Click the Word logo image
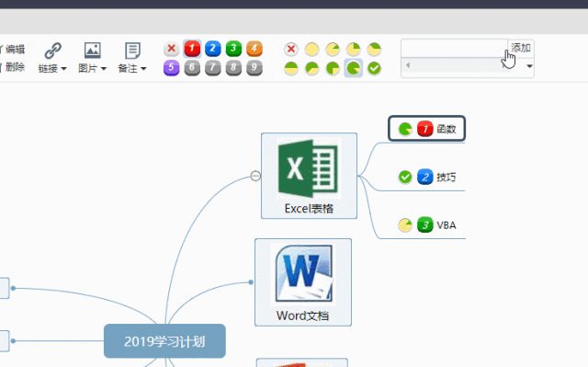Screen dimensions: 588x367 [x=303, y=274]
